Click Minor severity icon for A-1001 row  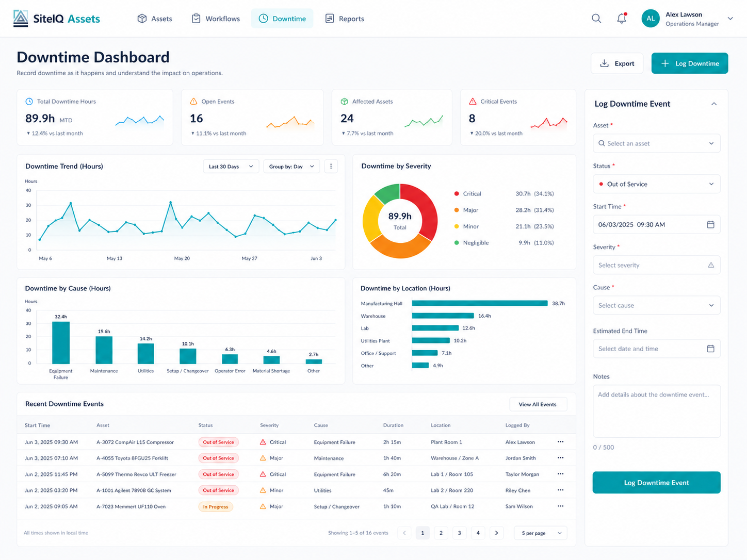pos(263,490)
